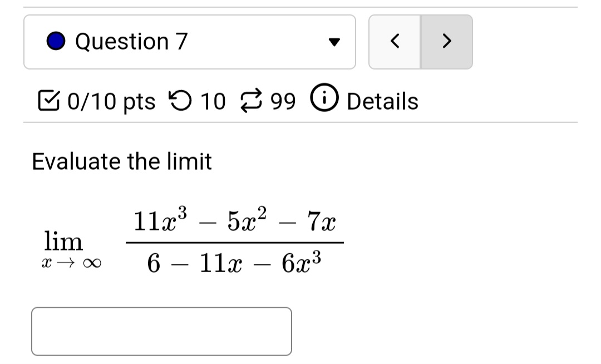This screenshot has width=601, height=364.
Task: Click the 0/10 pts score display
Action: [x=111, y=101]
